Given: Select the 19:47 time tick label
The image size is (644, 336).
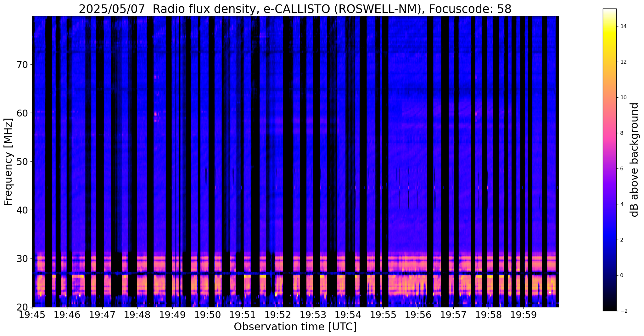Looking at the screenshot, I should click(x=102, y=315).
